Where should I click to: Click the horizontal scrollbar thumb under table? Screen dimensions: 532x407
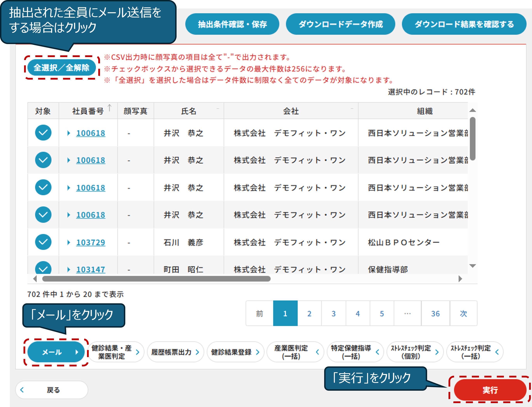click(x=156, y=279)
